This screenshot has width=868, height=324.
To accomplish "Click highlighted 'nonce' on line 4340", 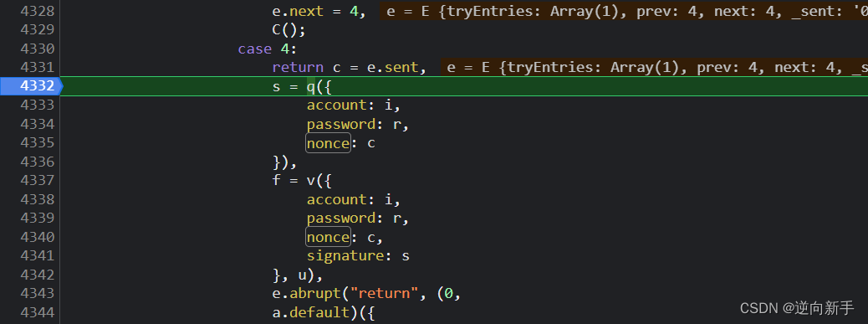I will click(328, 237).
